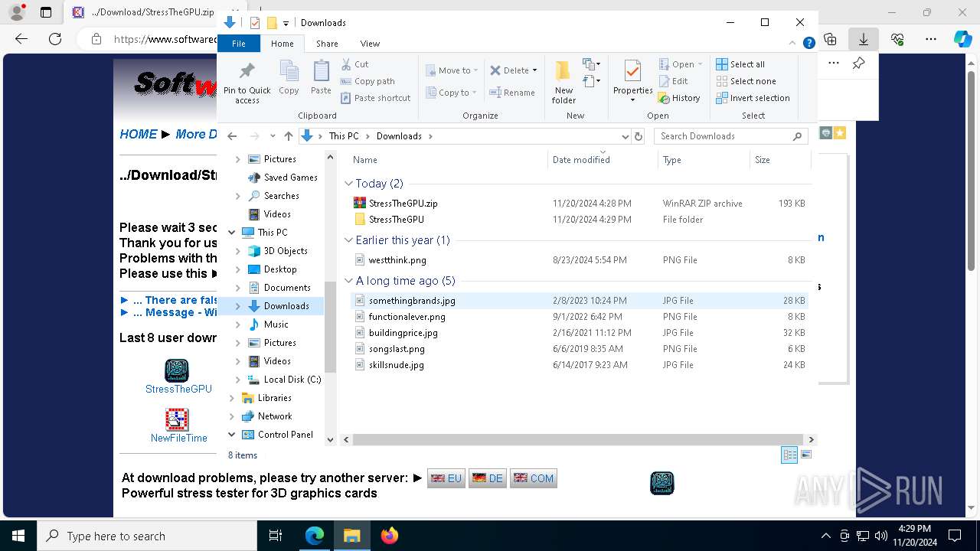The image size is (980, 551).
Task: Switch to large icons view button
Action: 805,455
